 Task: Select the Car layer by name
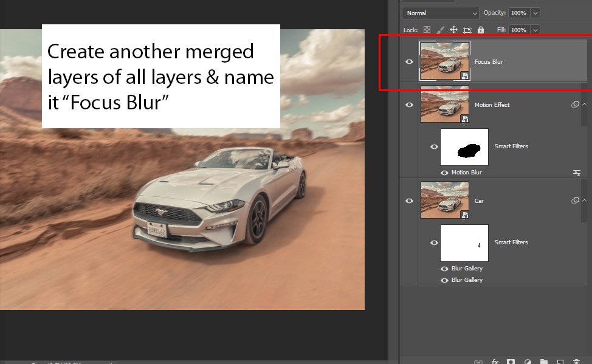(479, 201)
